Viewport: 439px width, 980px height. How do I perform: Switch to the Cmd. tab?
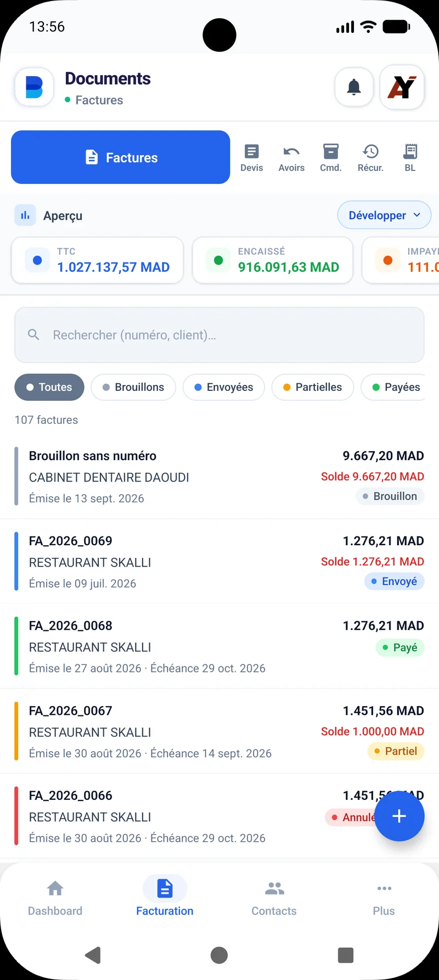pos(331,158)
